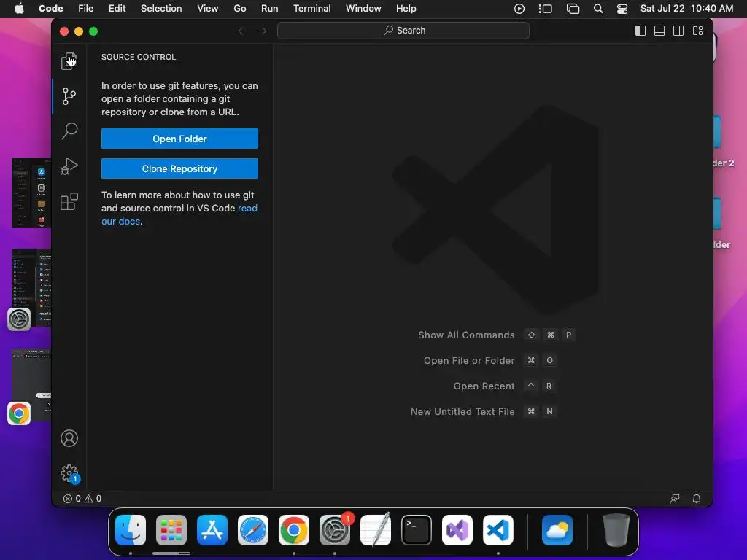Select the Source Control activity icon
Viewport: 747px width, 560px height.
pyautogui.click(x=69, y=96)
